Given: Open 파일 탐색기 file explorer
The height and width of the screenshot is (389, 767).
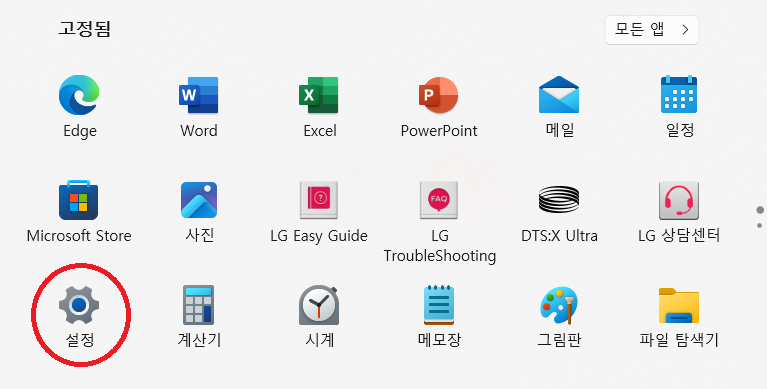Looking at the screenshot, I should click(679, 305).
